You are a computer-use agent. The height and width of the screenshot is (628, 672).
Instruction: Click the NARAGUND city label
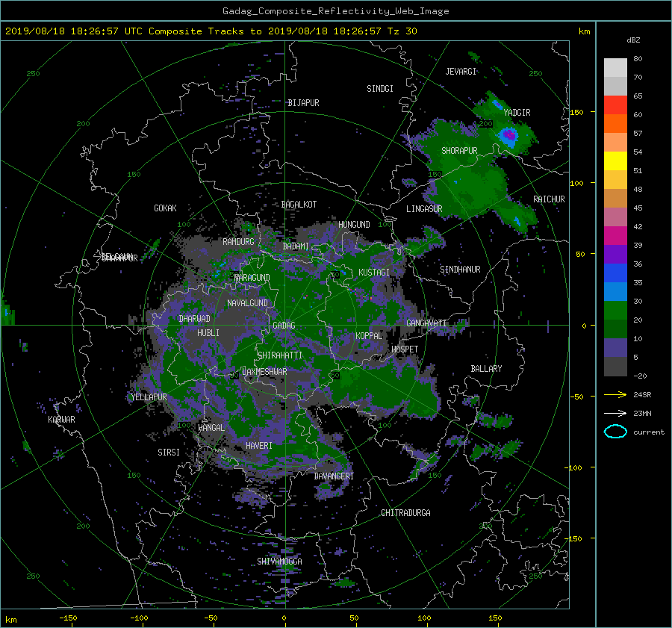click(x=252, y=278)
